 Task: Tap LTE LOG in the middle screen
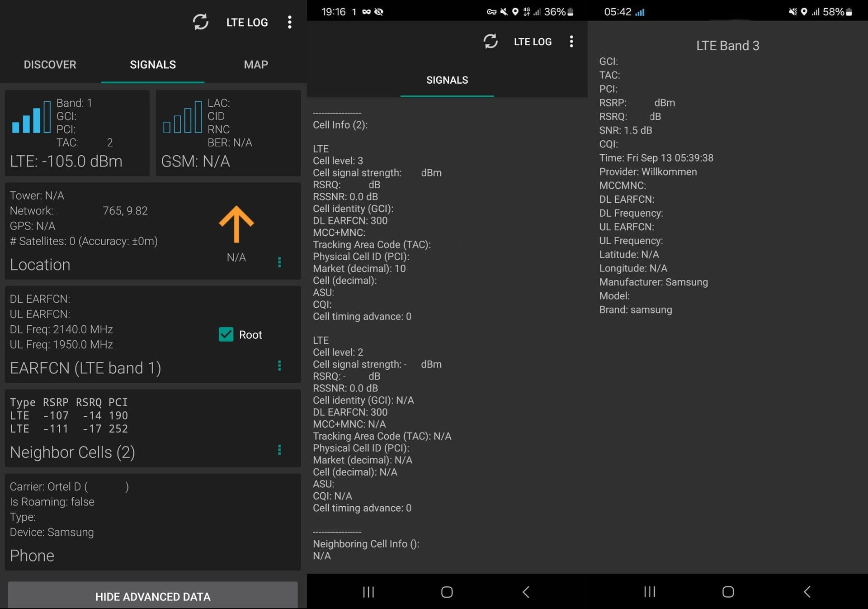click(x=533, y=42)
